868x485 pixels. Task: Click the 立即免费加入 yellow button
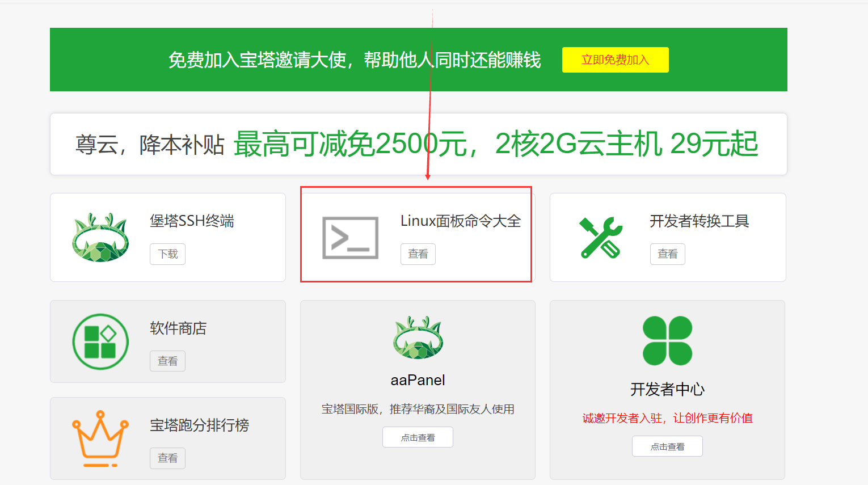615,60
